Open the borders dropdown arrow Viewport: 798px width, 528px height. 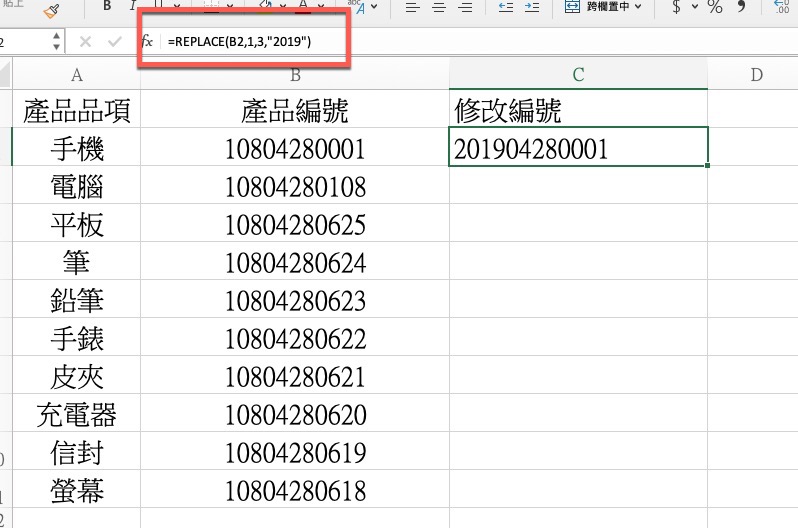click(230, 6)
